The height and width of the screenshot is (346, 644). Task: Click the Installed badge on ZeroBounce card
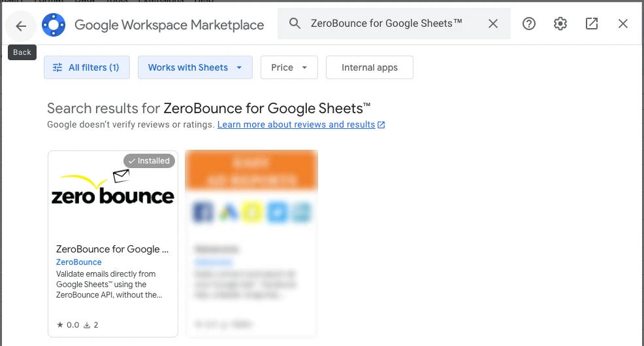(x=149, y=161)
